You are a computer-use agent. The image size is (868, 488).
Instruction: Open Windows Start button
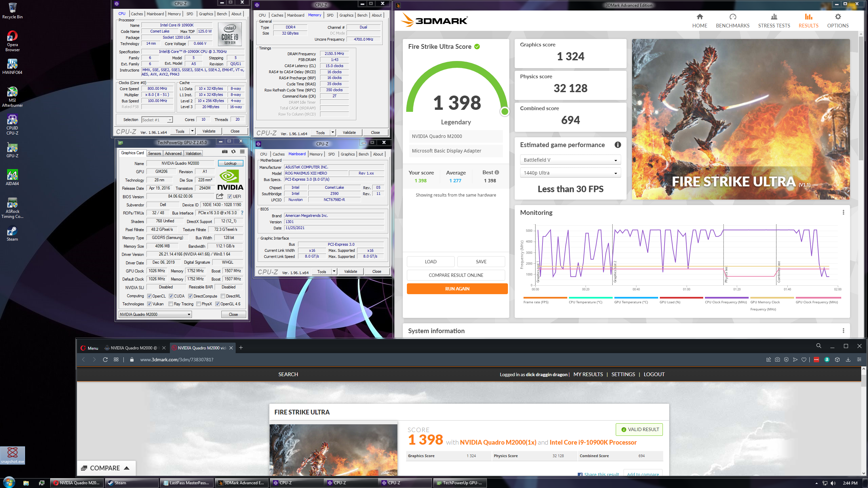click(9, 483)
